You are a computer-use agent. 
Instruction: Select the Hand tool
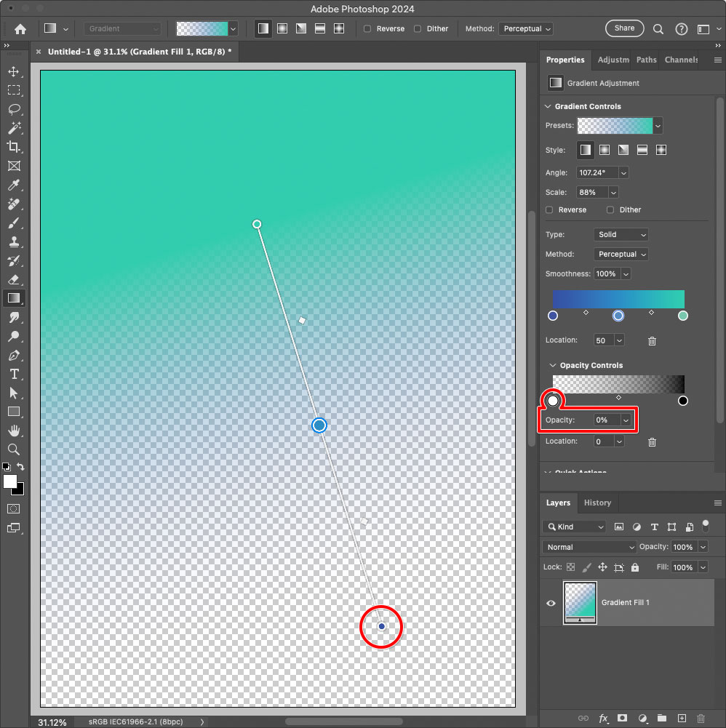pyautogui.click(x=15, y=431)
